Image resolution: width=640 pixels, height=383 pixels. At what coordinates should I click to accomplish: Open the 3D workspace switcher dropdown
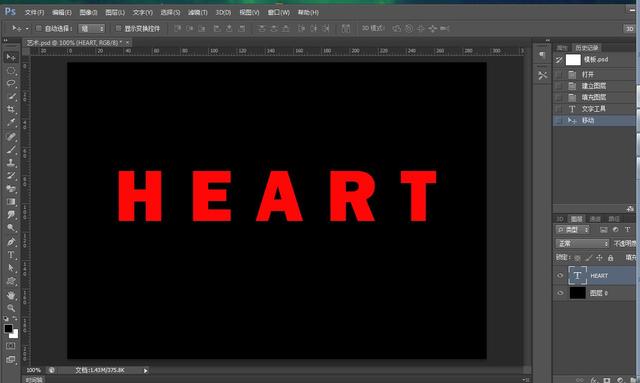tap(630, 28)
